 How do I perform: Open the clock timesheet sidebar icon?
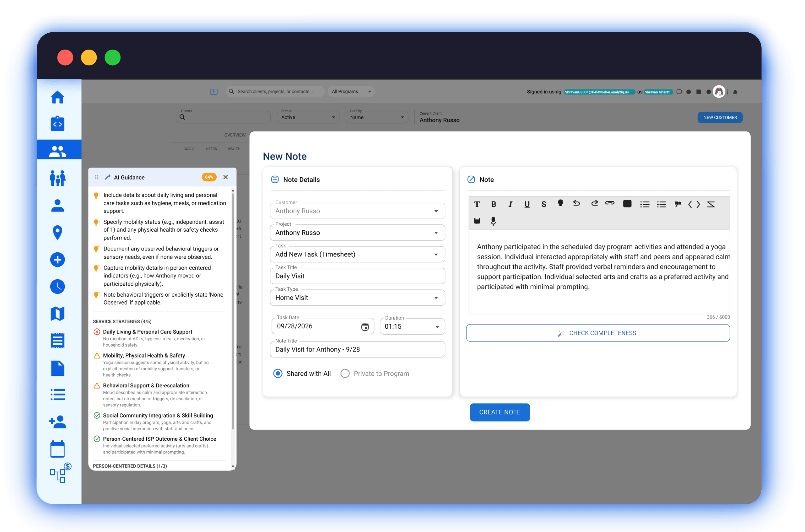[x=57, y=287]
